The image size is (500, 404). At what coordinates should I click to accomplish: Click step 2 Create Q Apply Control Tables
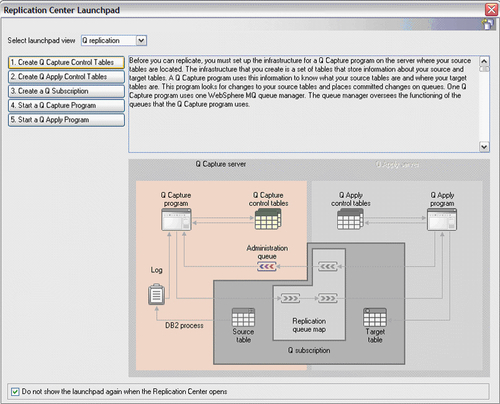coord(66,77)
